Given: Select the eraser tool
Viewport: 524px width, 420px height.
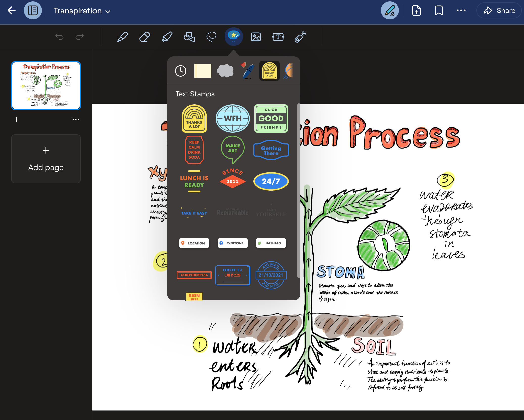Looking at the screenshot, I should (x=145, y=36).
